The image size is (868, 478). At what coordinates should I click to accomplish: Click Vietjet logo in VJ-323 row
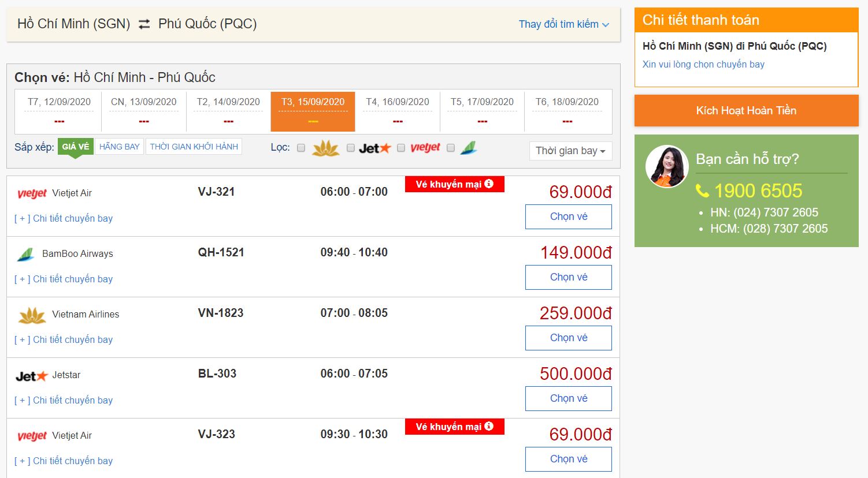(x=32, y=436)
